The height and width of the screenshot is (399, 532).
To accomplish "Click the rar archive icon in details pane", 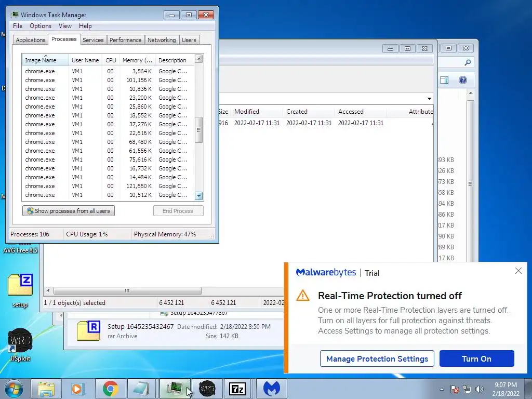I will [x=88, y=330].
